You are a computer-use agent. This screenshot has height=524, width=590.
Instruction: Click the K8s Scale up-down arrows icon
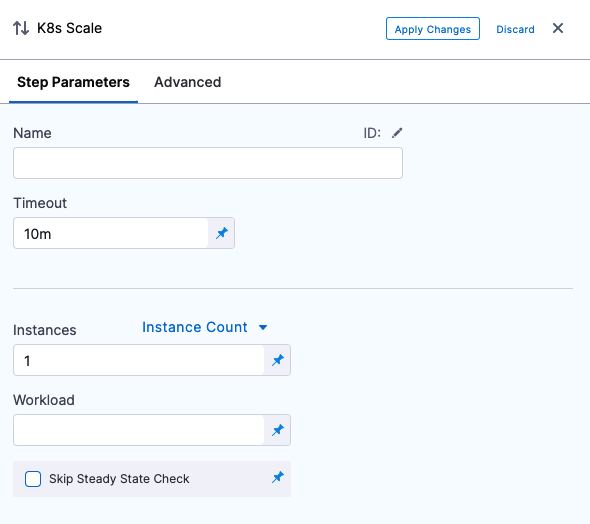(21, 28)
